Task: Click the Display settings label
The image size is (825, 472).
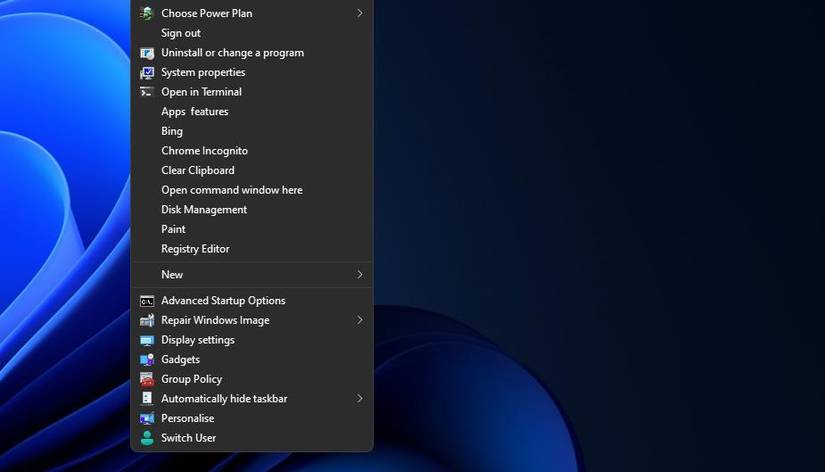Action: pos(198,340)
